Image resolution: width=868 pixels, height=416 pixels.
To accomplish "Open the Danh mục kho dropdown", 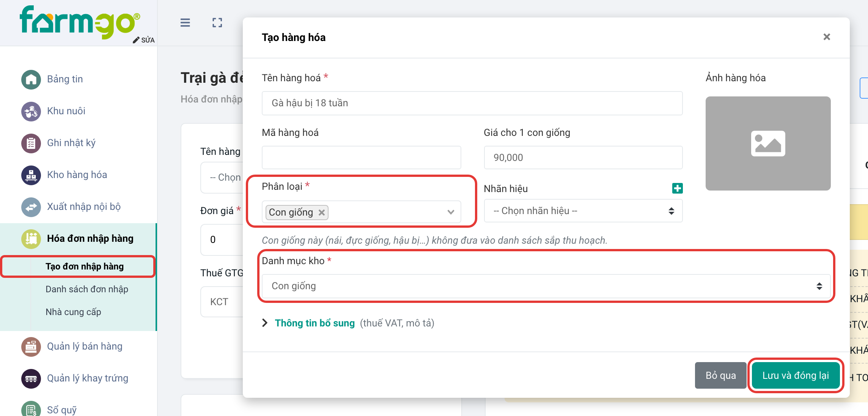I will (x=546, y=286).
